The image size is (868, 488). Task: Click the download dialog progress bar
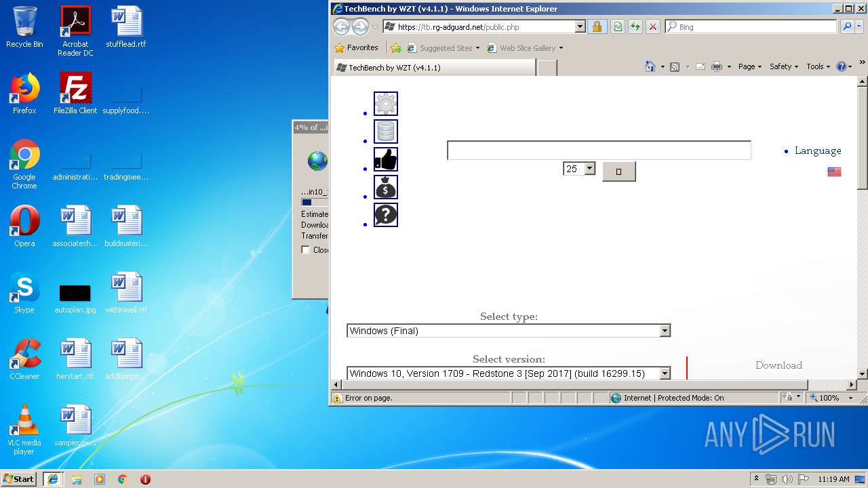pos(315,202)
